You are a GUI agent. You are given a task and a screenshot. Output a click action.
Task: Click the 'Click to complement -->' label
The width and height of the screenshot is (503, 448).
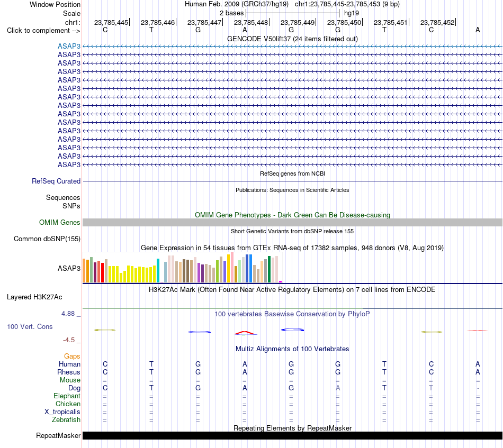[x=43, y=31]
